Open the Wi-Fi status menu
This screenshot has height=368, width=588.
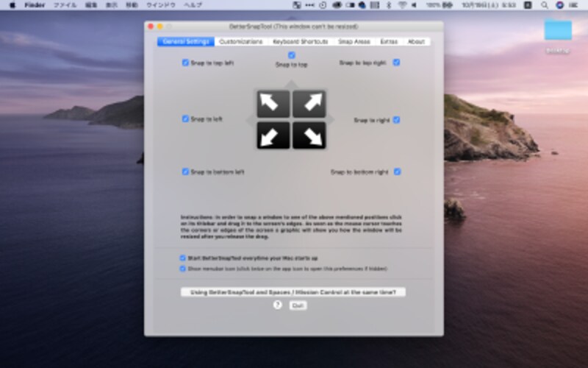tap(402, 5)
